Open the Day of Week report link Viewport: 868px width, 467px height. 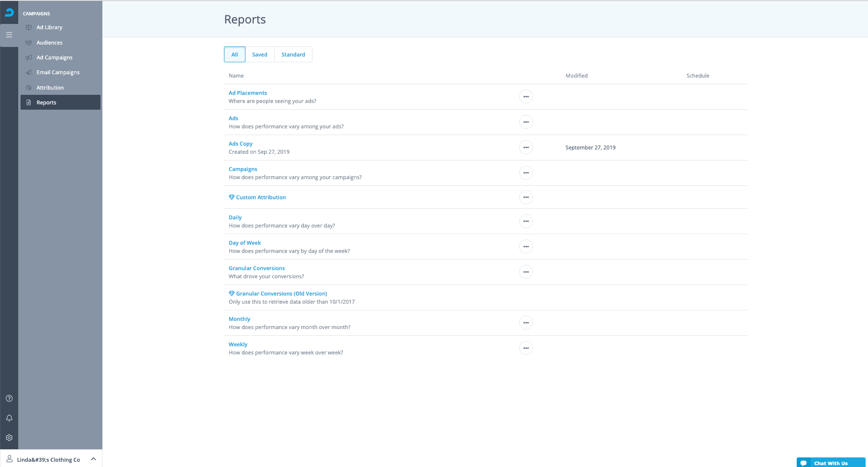tap(245, 243)
